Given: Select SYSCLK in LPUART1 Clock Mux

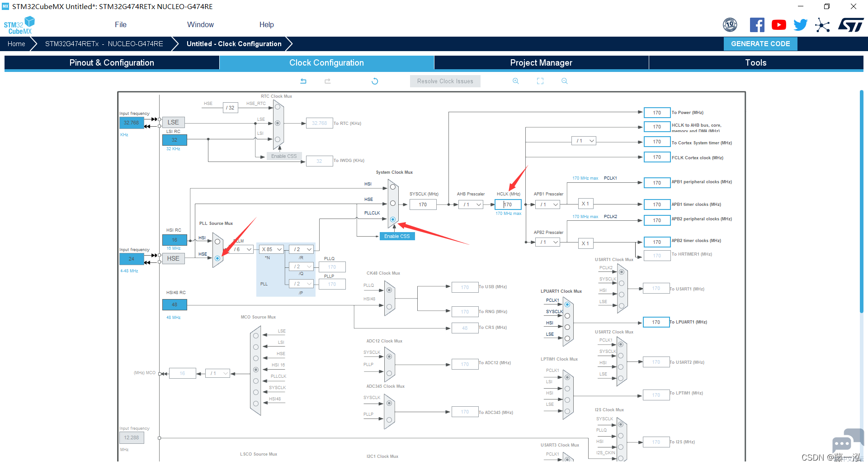Looking at the screenshot, I should point(567,316).
